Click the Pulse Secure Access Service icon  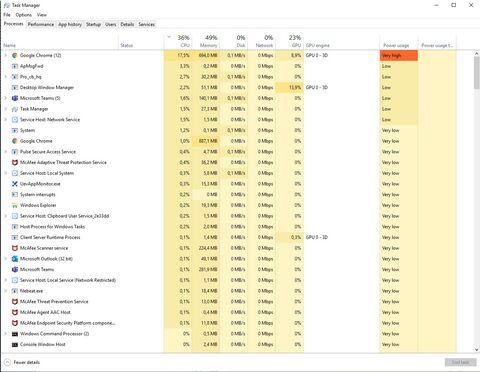(15, 152)
